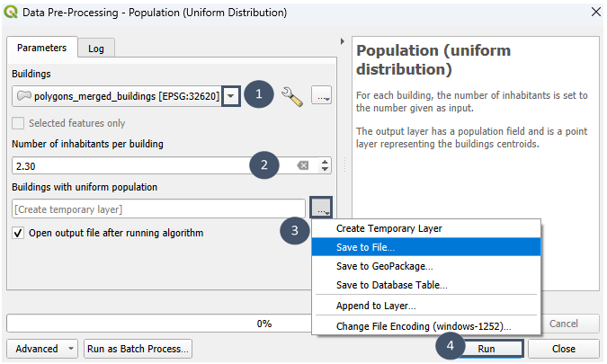The height and width of the screenshot is (364, 607).
Task: Click the browse button beside Buildings layer
Action: [322, 95]
